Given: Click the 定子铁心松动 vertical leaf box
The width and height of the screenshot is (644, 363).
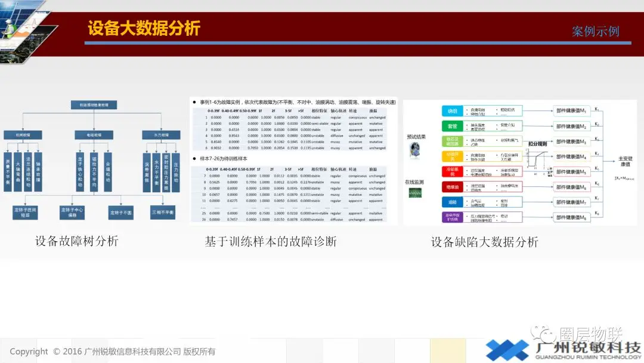Looking at the screenshot, I should (80, 172).
